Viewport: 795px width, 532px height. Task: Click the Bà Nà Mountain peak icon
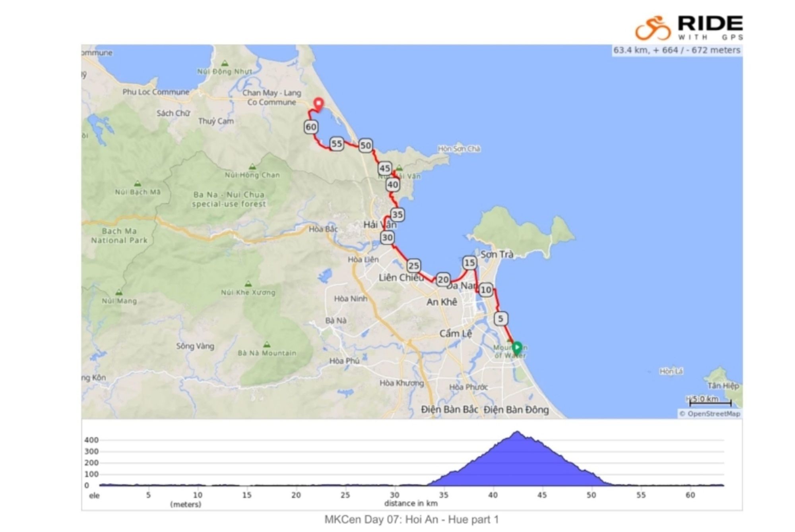267,344
